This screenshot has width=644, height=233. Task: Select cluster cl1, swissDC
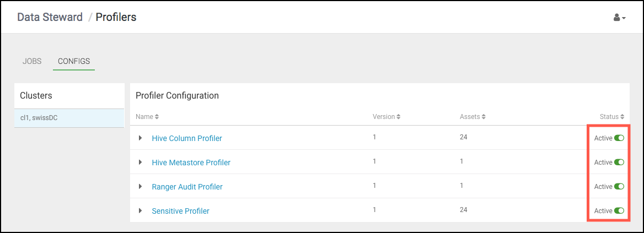69,118
